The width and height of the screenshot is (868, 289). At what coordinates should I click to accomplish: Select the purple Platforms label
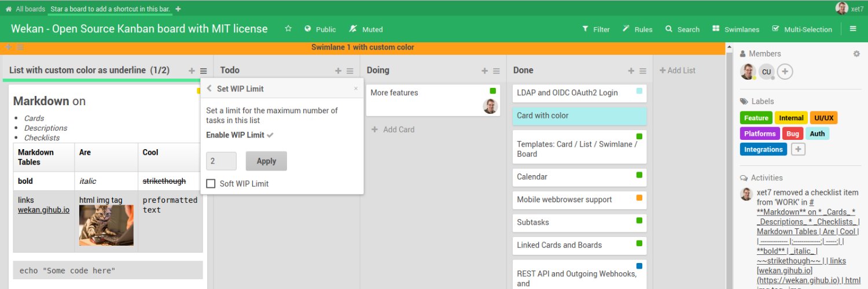coord(760,134)
